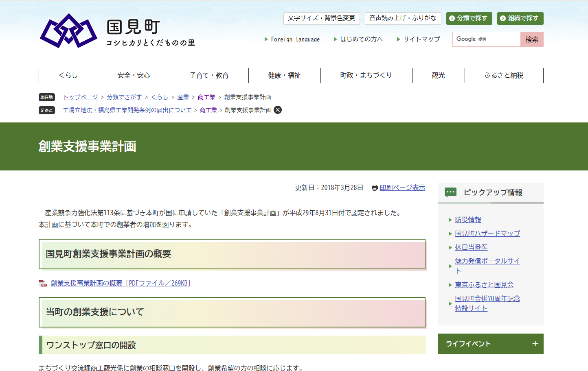
Task: Open the 防災情報 link
Action: click(468, 220)
